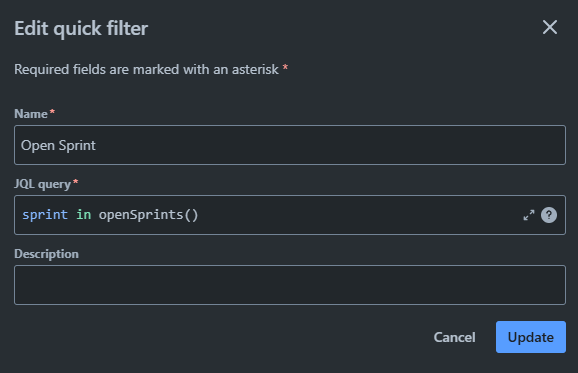578x373 pixels.
Task: Click the required fields notice text
Action: click(146, 70)
